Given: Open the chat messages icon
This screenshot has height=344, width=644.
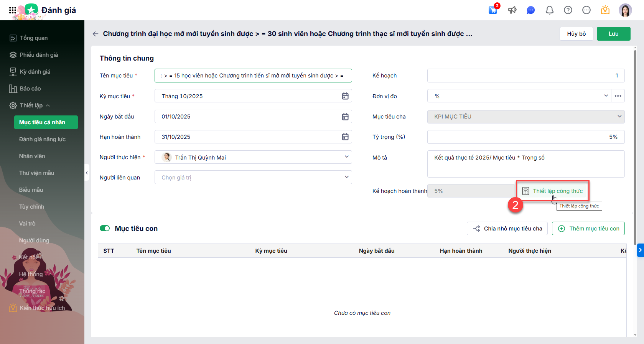Looking at the screenshot, I should tap(531, 10).
